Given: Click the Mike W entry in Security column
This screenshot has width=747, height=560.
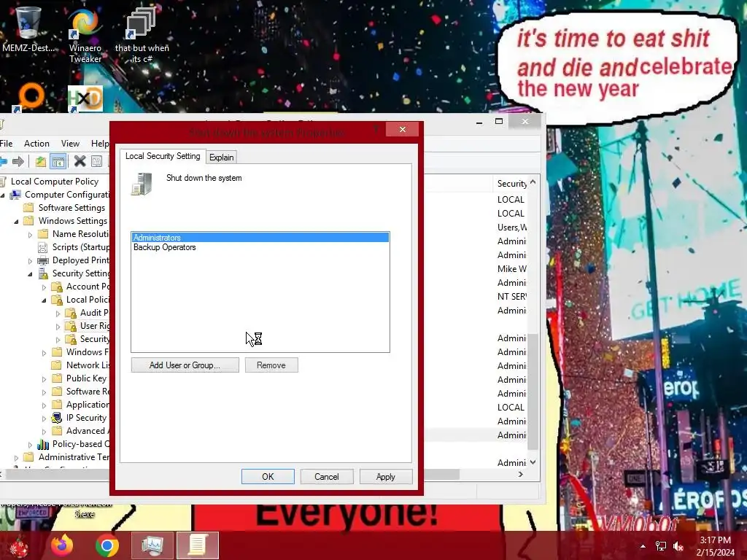Looking at the screenshot, I should click(511, 269).
